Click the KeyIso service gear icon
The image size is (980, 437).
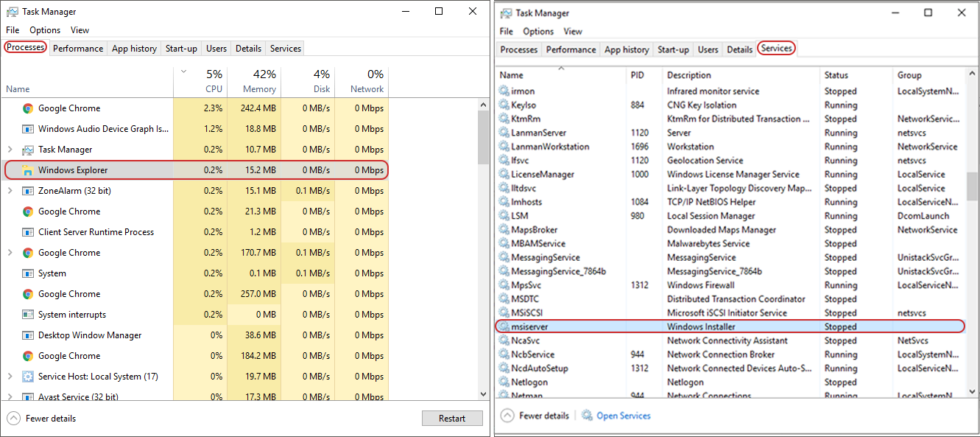coord(504,105)
